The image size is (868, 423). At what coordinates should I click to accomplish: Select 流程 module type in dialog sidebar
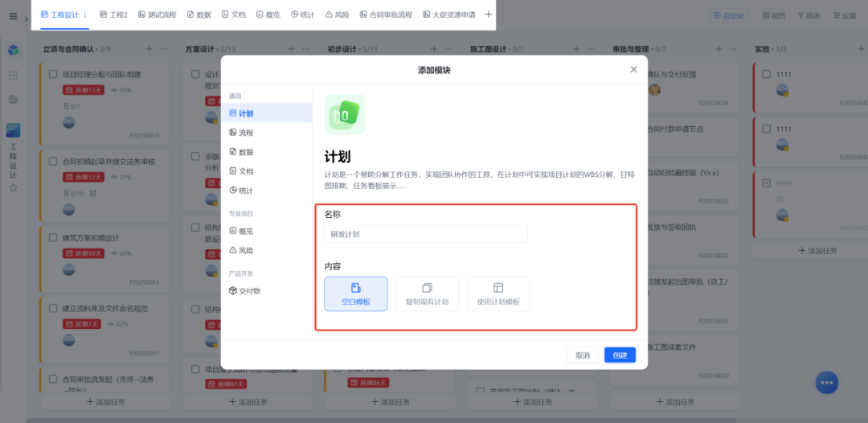pyautogui.click(x=266, y=133)
